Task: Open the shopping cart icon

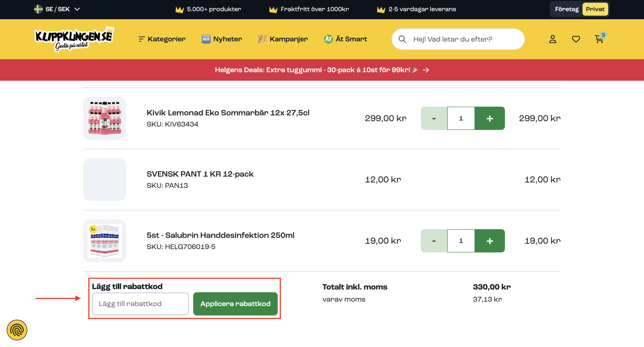Action: pos(599,39)
